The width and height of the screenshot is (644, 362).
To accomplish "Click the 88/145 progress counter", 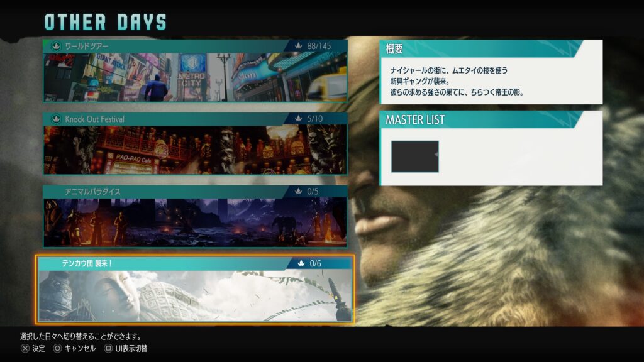I will [319, 46].
